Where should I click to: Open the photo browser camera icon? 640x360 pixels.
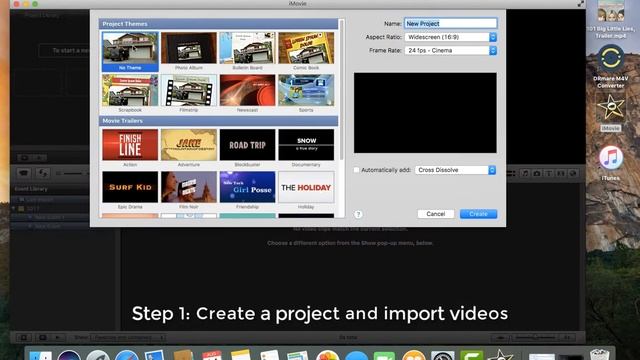tap(537, 173)
